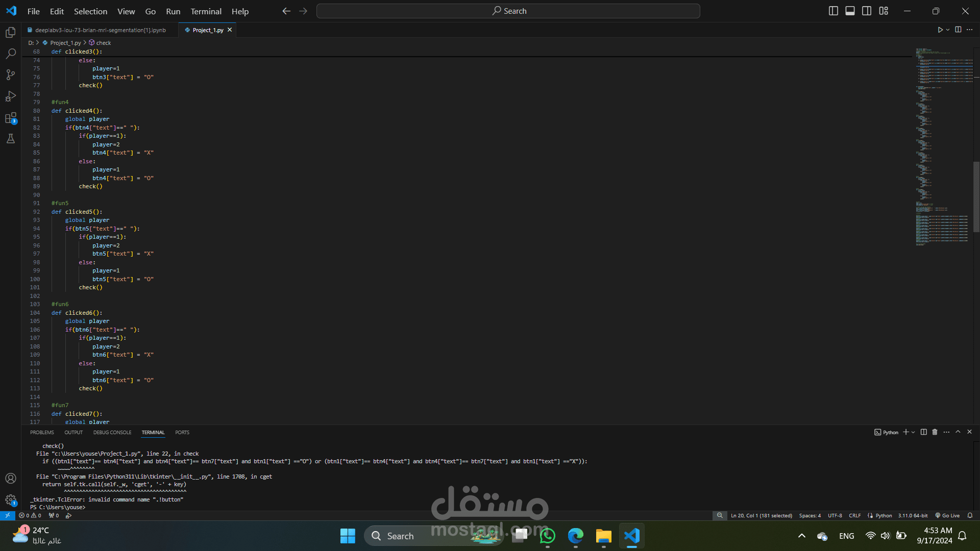Split the terminal panel
The image size is (980, 551).
coord(923,432)
